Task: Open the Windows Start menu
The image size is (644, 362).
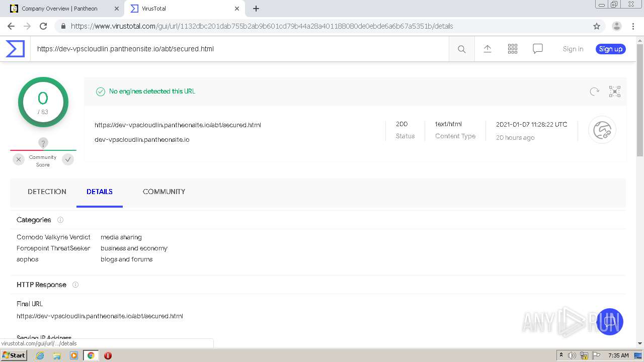Action: point(14,355)
